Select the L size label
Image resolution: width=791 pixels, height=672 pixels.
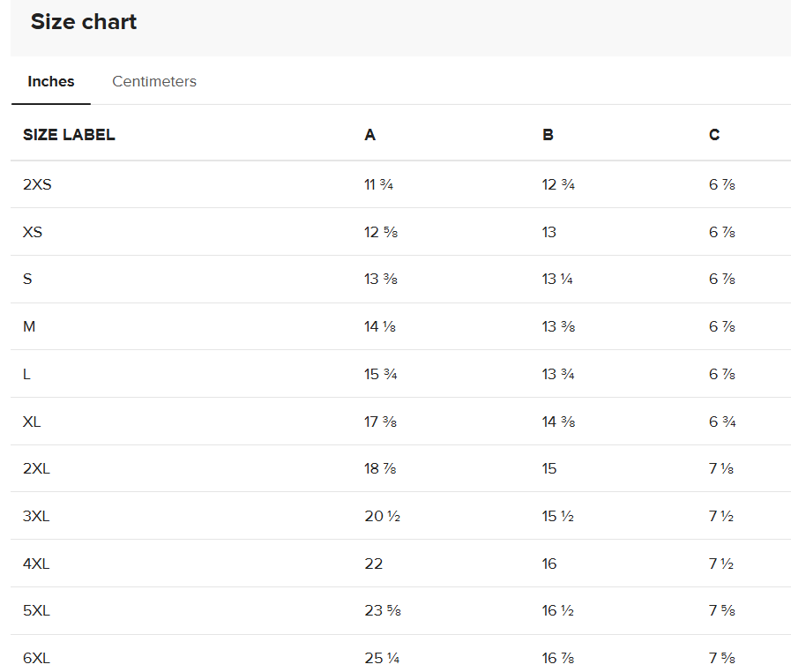27,375
